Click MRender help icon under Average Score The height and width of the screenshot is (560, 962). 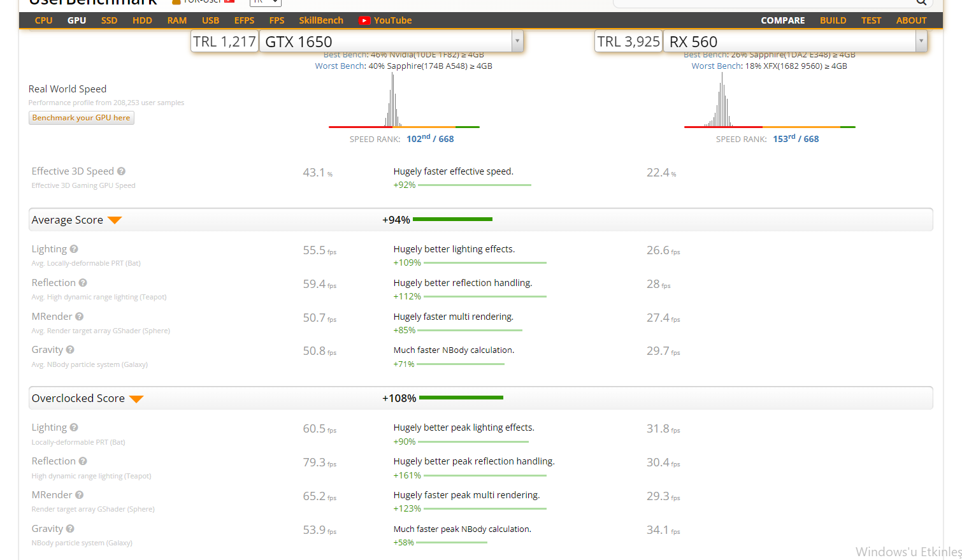tap(80, 317)
